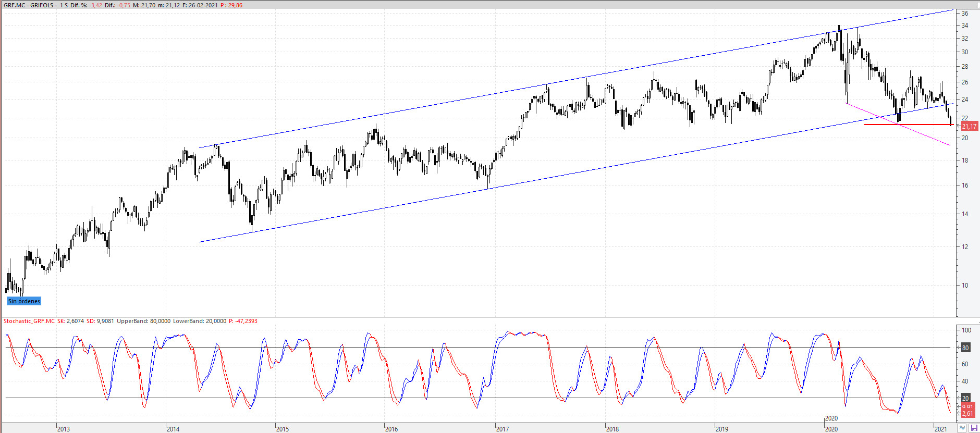
Task: Click the 2014 marker on the time axis
Action: pos(173,429)
